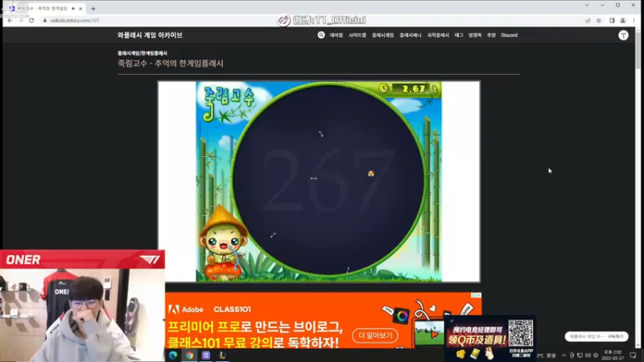Open the notification center icon

633,356
